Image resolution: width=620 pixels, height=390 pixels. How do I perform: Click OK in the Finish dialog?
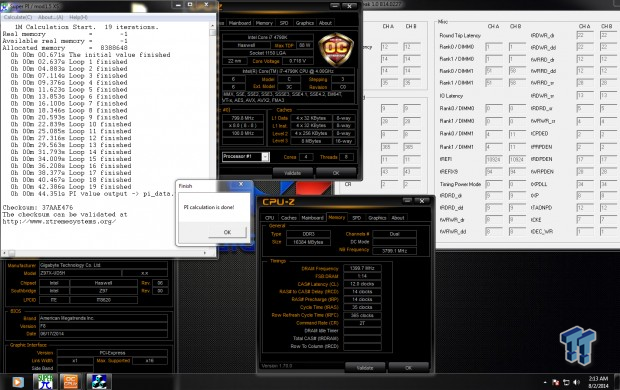(227, 232)
